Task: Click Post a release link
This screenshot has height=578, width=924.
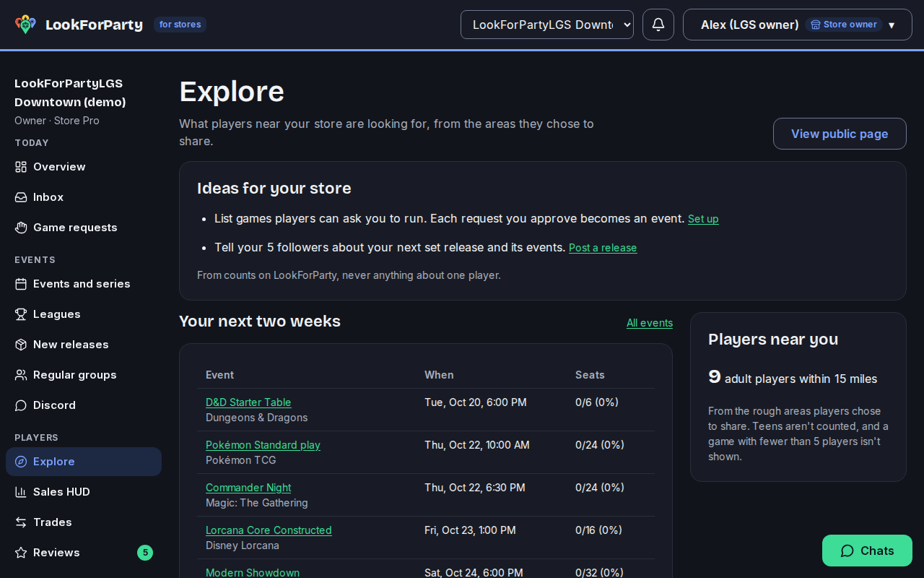Action: [x=603, y=248]
